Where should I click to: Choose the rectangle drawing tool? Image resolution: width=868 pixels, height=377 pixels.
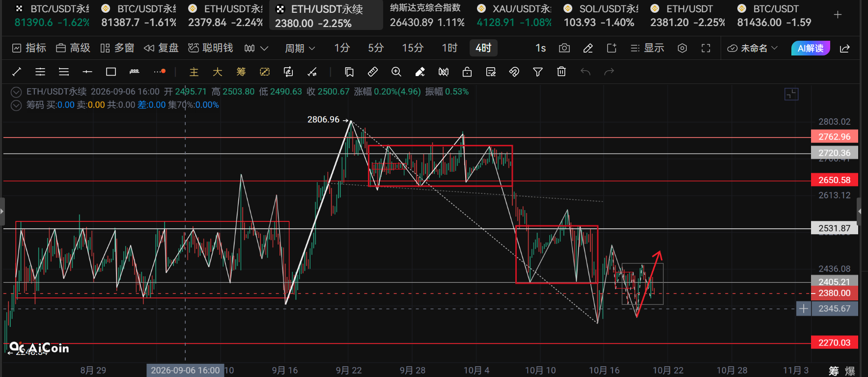pos(111,72)
